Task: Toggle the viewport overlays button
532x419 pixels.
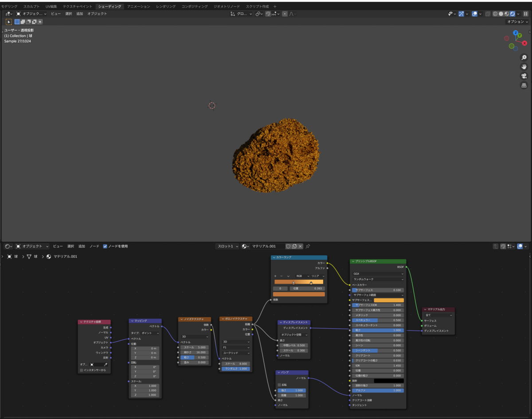Action: [475, 14]
